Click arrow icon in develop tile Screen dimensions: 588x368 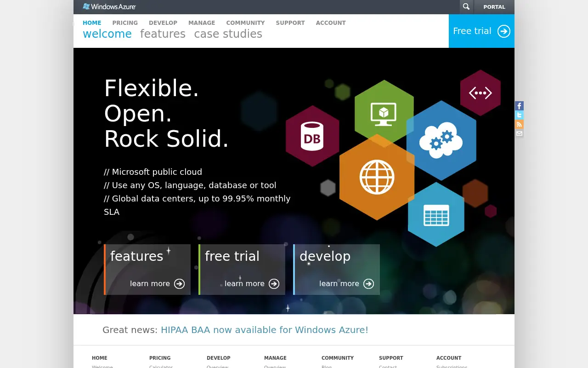[x=369, y=284]
